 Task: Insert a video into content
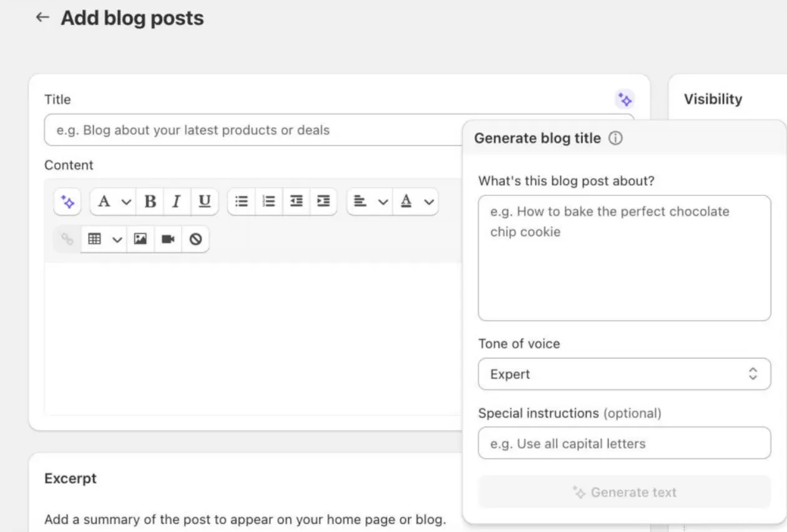point(168,239)
